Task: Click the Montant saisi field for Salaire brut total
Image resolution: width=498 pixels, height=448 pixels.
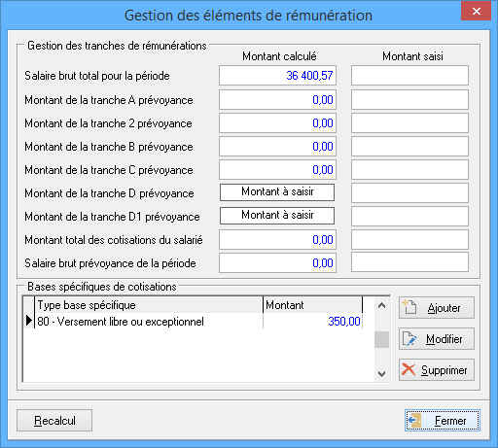Action: (x=409, y=76)
